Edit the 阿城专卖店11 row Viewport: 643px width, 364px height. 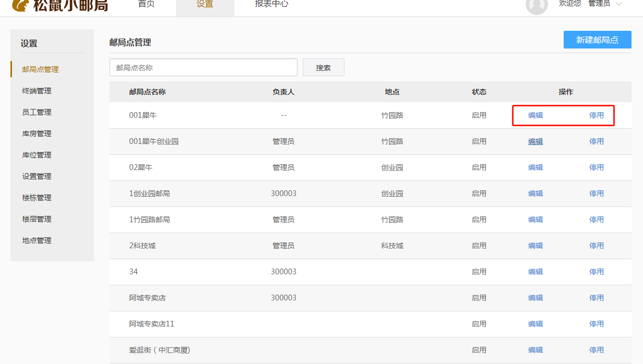point(535,324)
